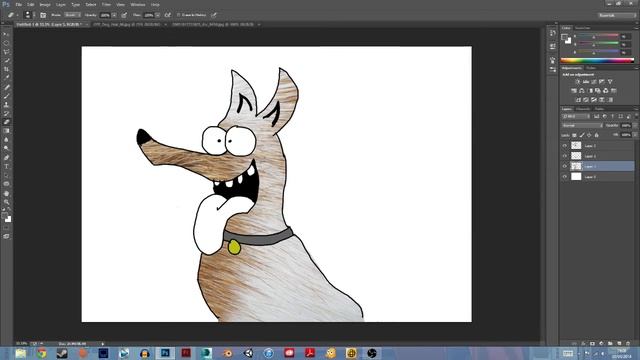
Task: Open Chrome from the taskbar
Action: [x=41, y=353]
